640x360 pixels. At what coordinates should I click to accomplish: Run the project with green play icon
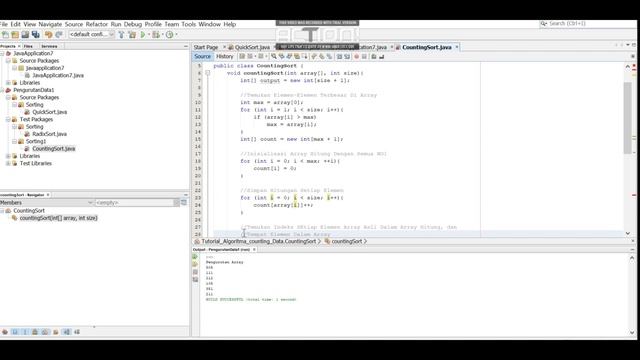coord(143,35)
